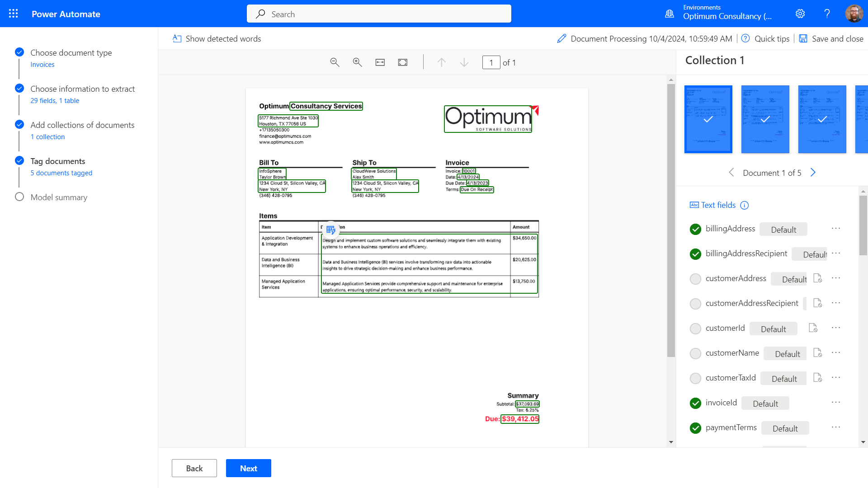Open more options for billingAddress field
This screenshot has height=488, width=868.
pyautogui.click(x=836, y=229)
